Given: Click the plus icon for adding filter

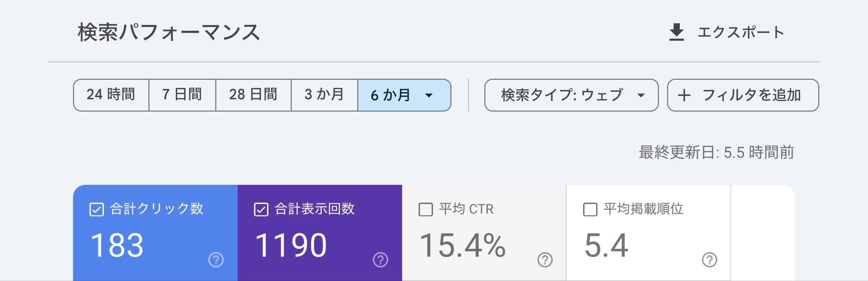Looking at the screenshot, I should pyautogui.click(x=684, y=95).
